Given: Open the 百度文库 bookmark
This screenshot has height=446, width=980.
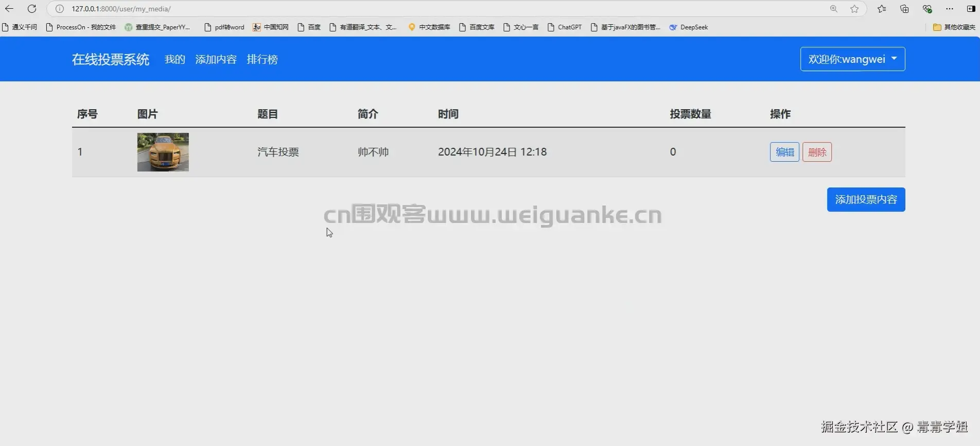Looking at the screenshot, I should click(x=477, y=27).
